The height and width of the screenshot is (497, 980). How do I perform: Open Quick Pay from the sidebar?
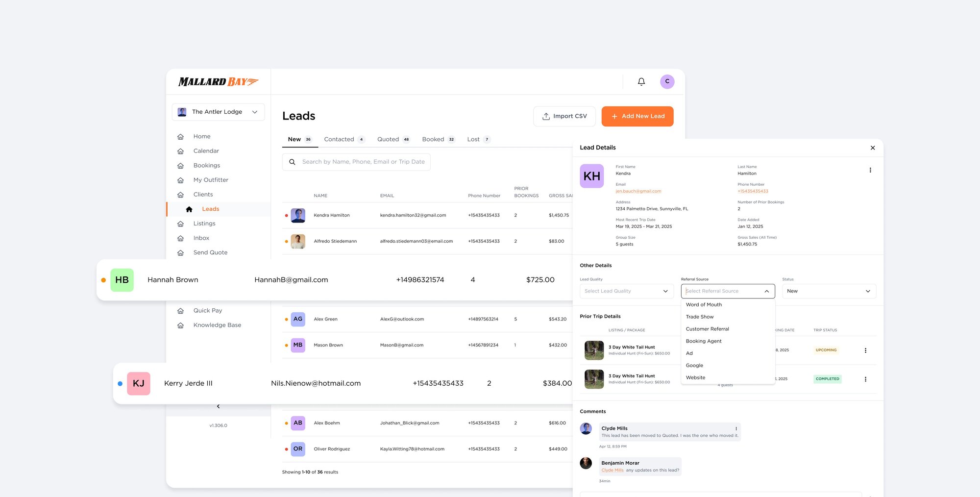tap(207, 310)
